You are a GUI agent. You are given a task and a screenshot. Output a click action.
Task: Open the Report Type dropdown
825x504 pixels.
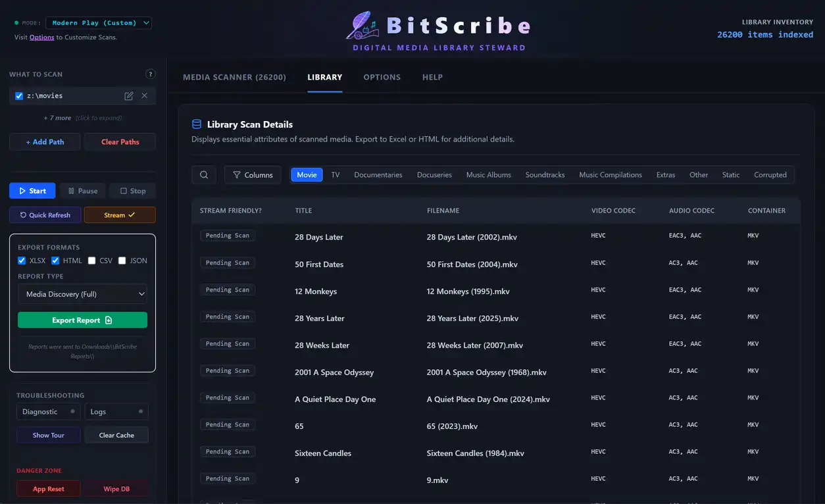[82, 294]
